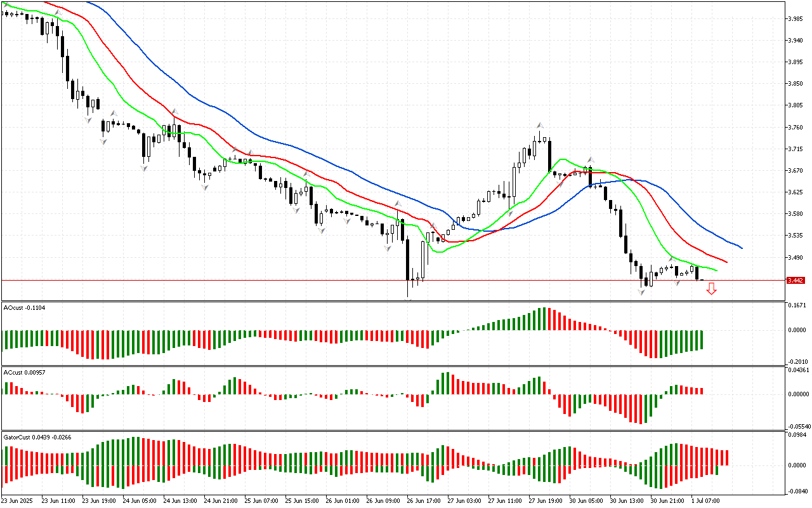Click the up fractal near 30 Jun 05:00
The width and height of the screenshot is (812, 508).
coord(590,159)
